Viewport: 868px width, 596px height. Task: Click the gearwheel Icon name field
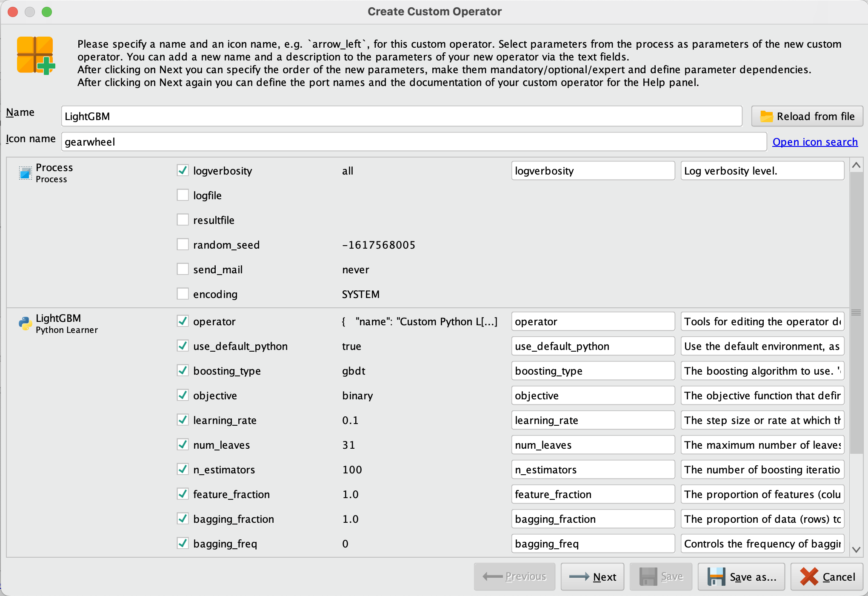[414, 142]
